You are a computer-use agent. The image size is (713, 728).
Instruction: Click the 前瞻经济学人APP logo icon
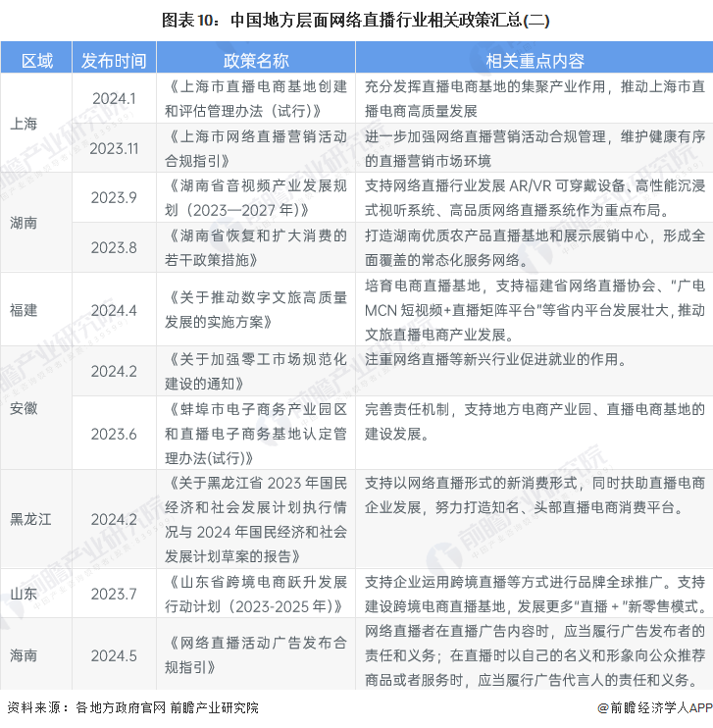pyautogui.click(x=605, y=708)
